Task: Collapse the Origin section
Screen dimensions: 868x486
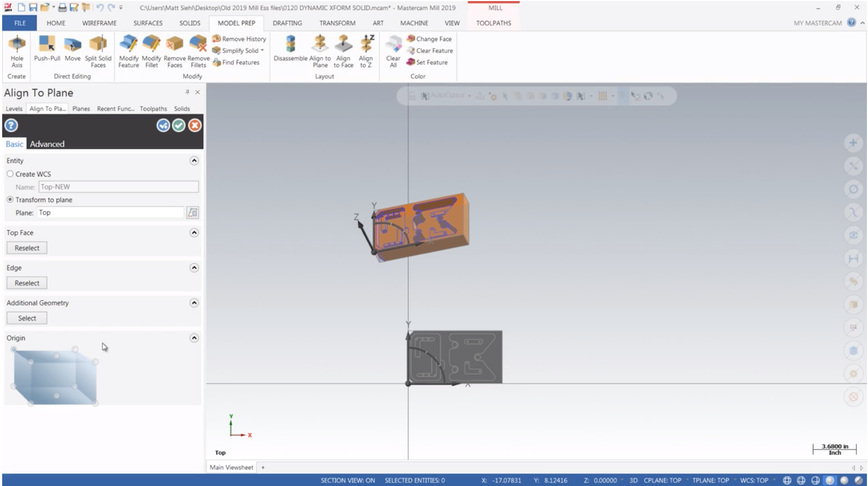Action: pyautogui.click(x=194, y=338)
